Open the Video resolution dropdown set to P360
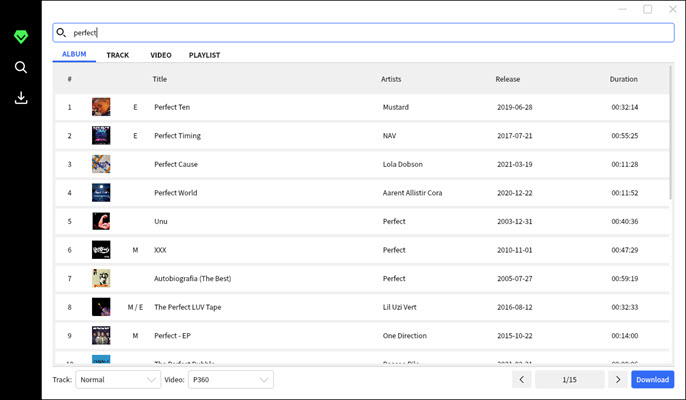The height and width of the screenshot is (400, 686). click(231, 379)
